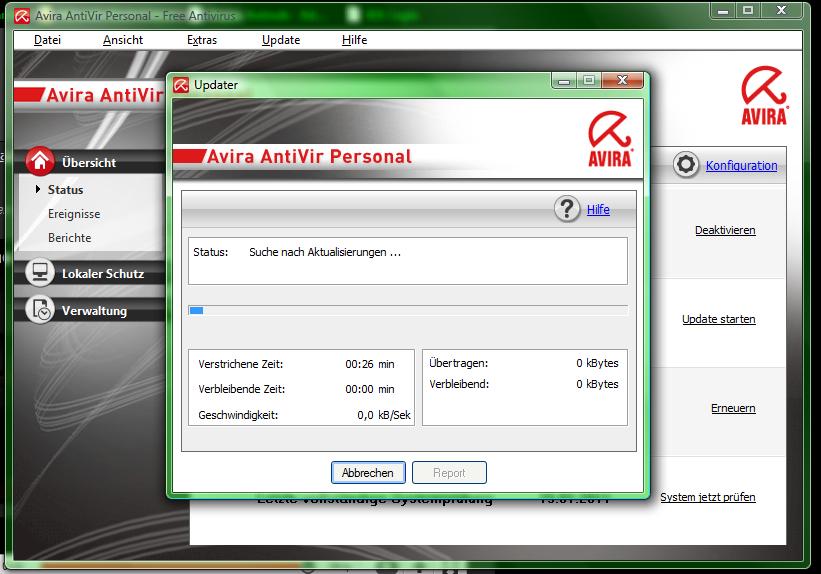Click the Übertragen value 0 kBytes
This screenshot has width=821, height=574.
597,363
